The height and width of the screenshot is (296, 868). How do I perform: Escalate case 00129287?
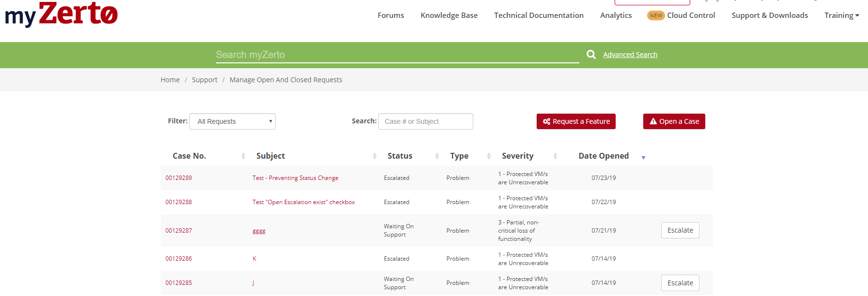(x=680, y=230)
